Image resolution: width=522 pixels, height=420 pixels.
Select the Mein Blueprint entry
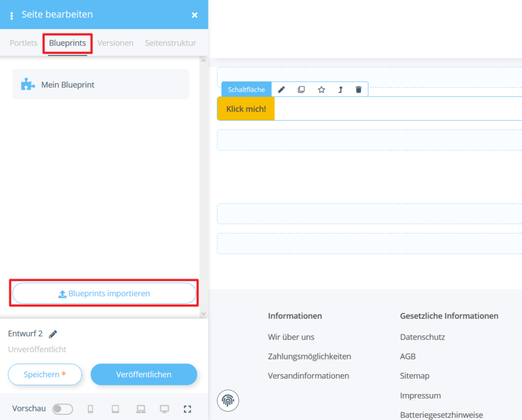(x=100, y=85)
